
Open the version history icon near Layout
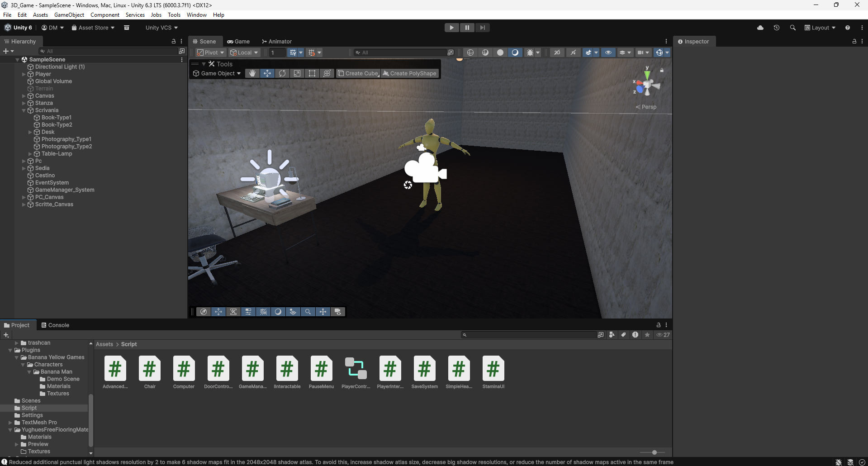[777, 28]
